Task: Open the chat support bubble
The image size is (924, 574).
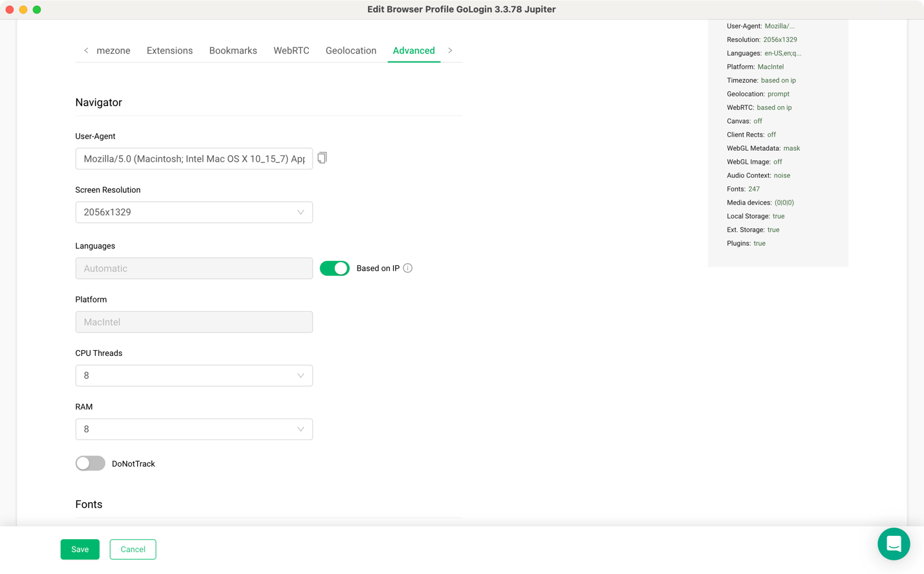Action: tap(894, 544)
